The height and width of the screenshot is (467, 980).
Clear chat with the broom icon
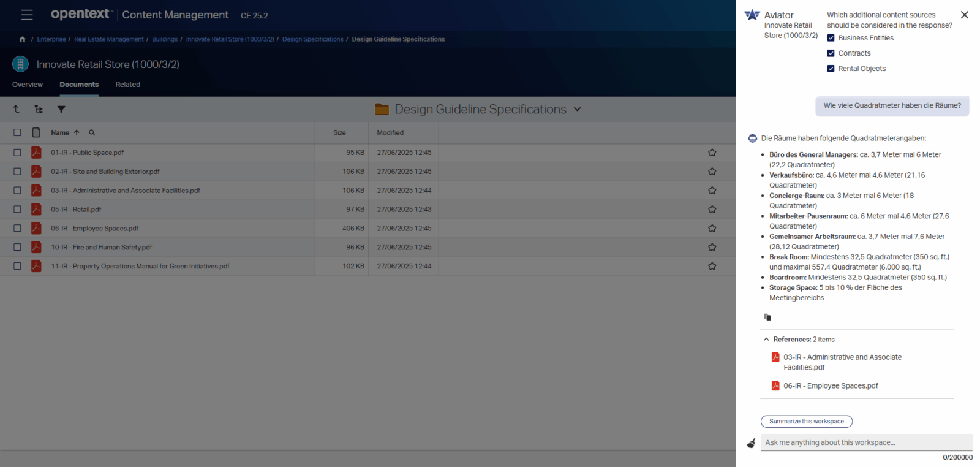pyautogui.click(x=751, y=443)
